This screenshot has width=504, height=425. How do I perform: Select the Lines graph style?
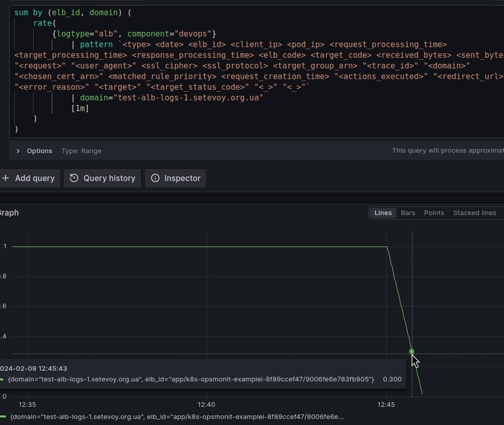click(383, 213)
